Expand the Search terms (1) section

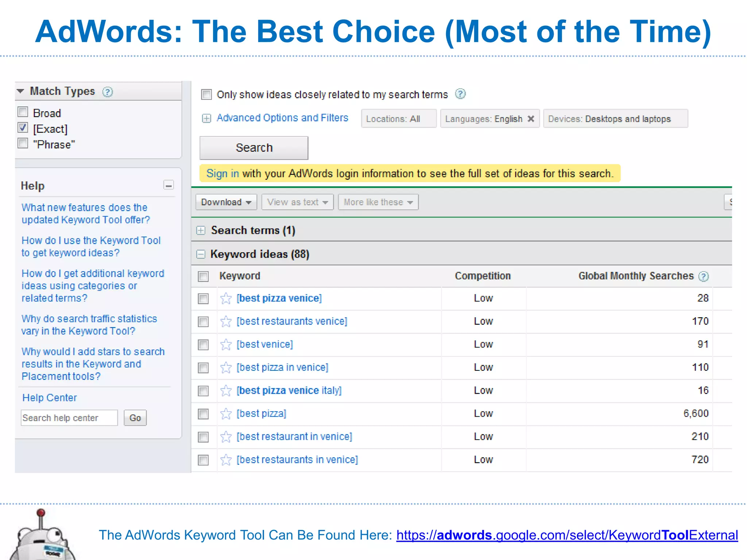click(201, 230)
